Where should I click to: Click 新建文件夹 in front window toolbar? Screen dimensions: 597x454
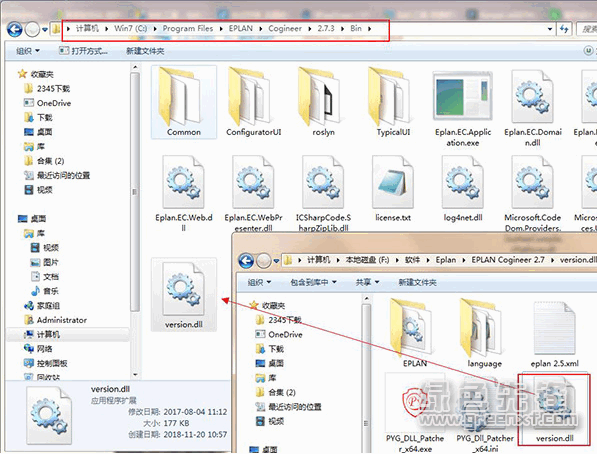pos(417,282)
